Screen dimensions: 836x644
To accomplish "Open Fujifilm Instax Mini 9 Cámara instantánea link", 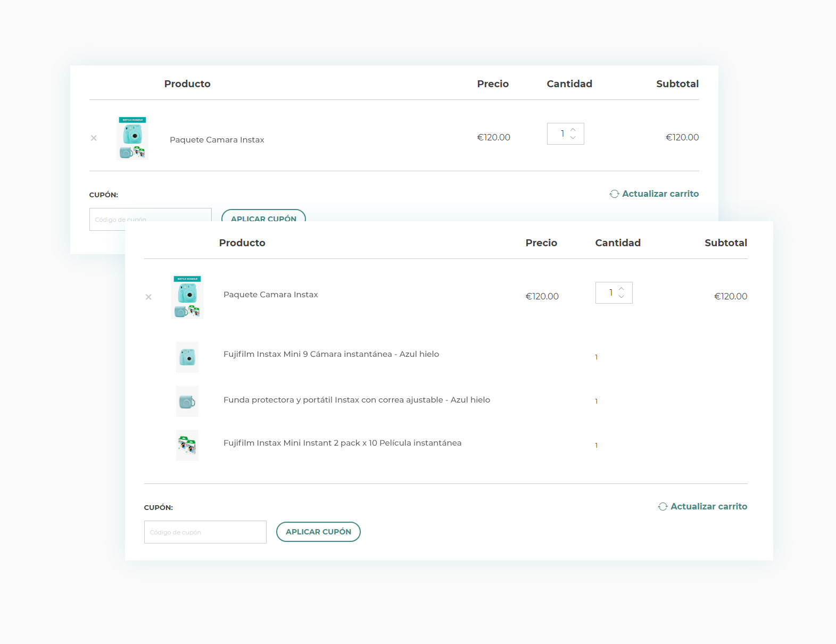I will [331, 354].
